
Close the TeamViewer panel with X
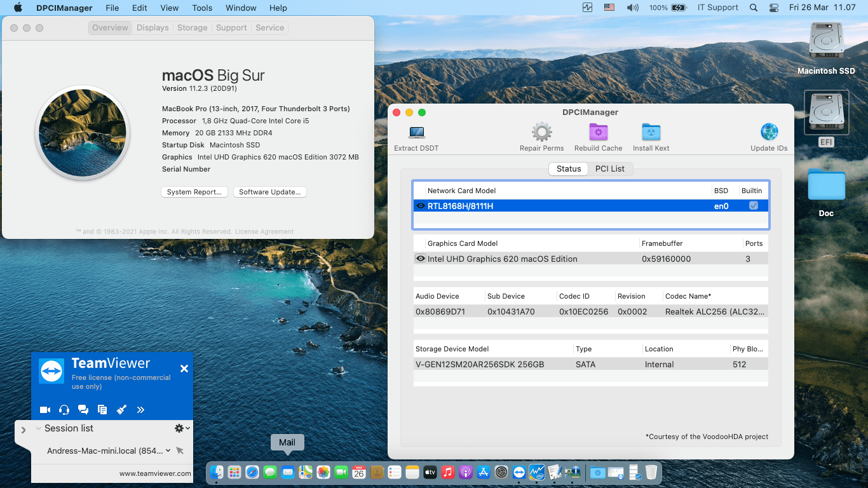click(184, 369)
